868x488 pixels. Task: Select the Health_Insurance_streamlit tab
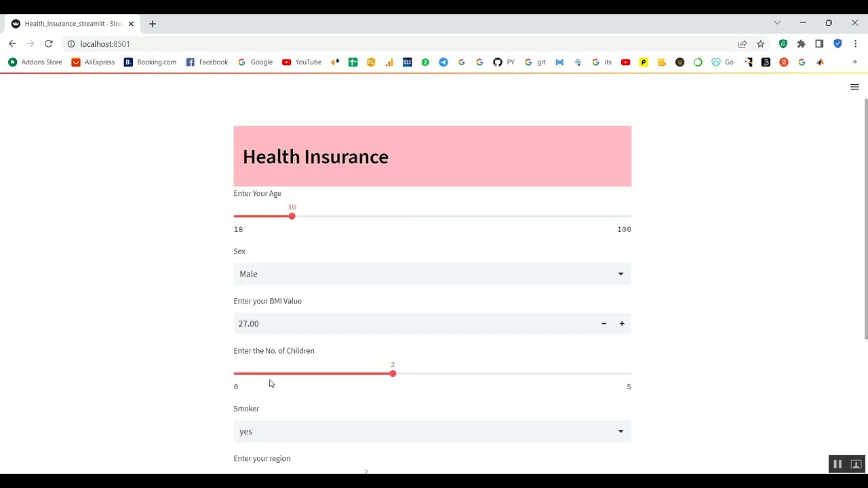point(73,24)
